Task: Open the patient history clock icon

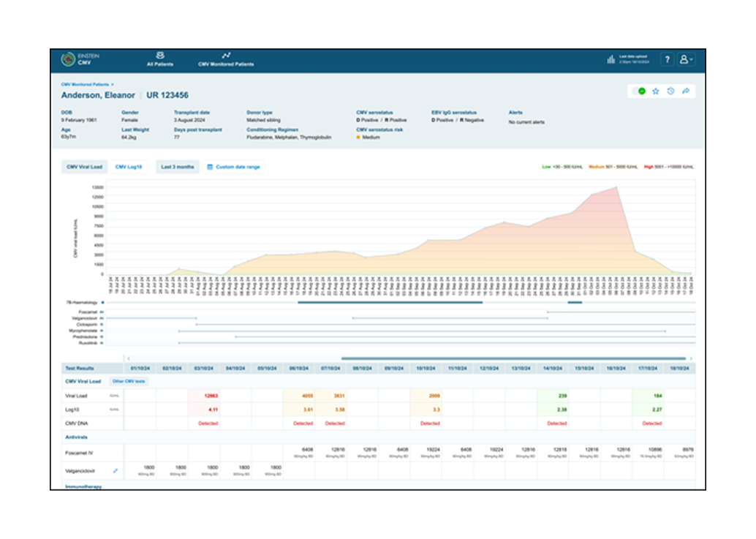Action: coord(670,91)
